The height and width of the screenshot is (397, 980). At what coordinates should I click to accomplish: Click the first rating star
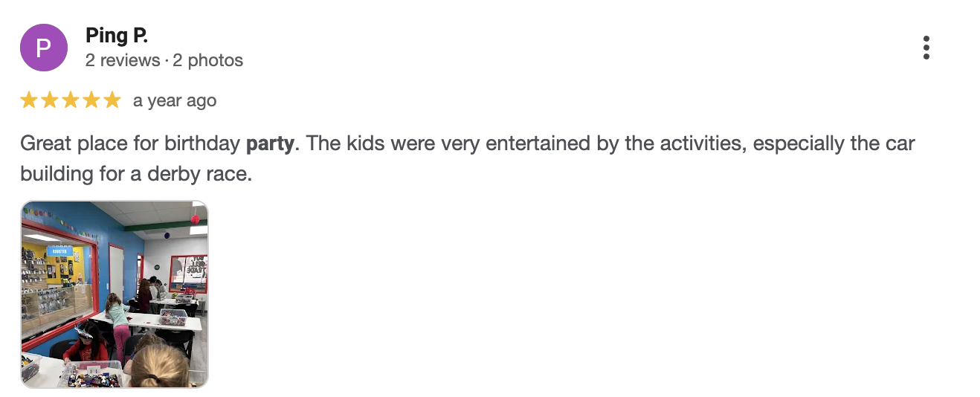pos(29,100)
